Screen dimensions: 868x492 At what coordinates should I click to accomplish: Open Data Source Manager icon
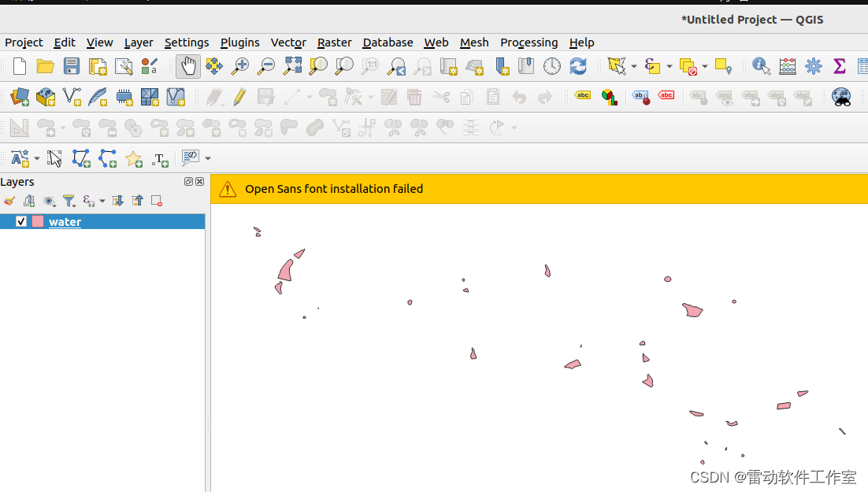(20, 97)
